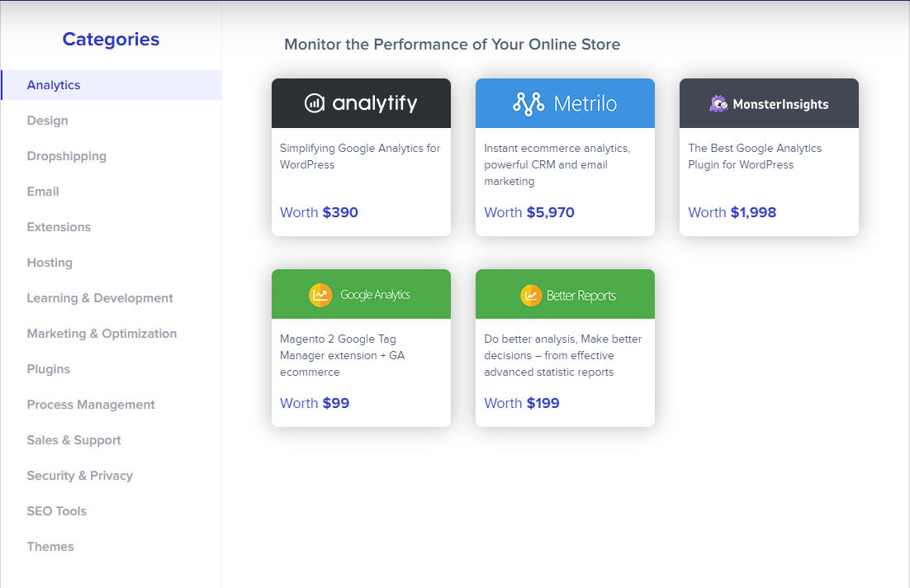Click 'Monitor the Performance of Your Online Store' heading
This screenshot has width=910, height=588.
452,45
